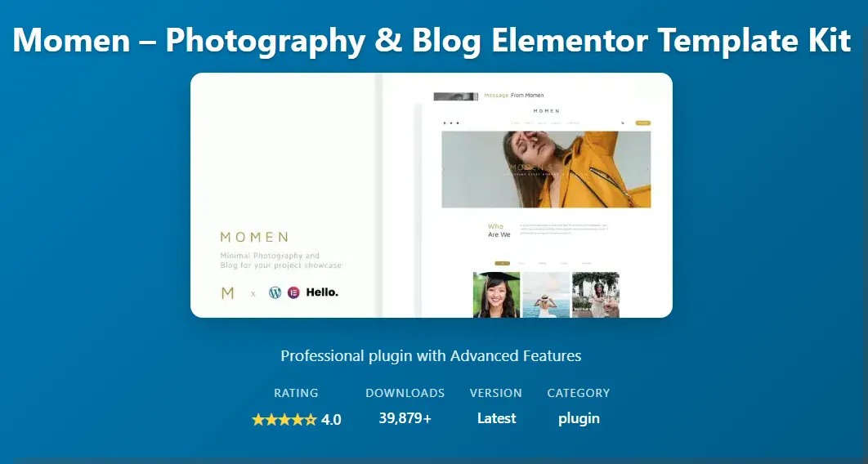Click the gold active filter tab above gallery
Viewport: 868px width, 464px height.
[x=502, y=263]
